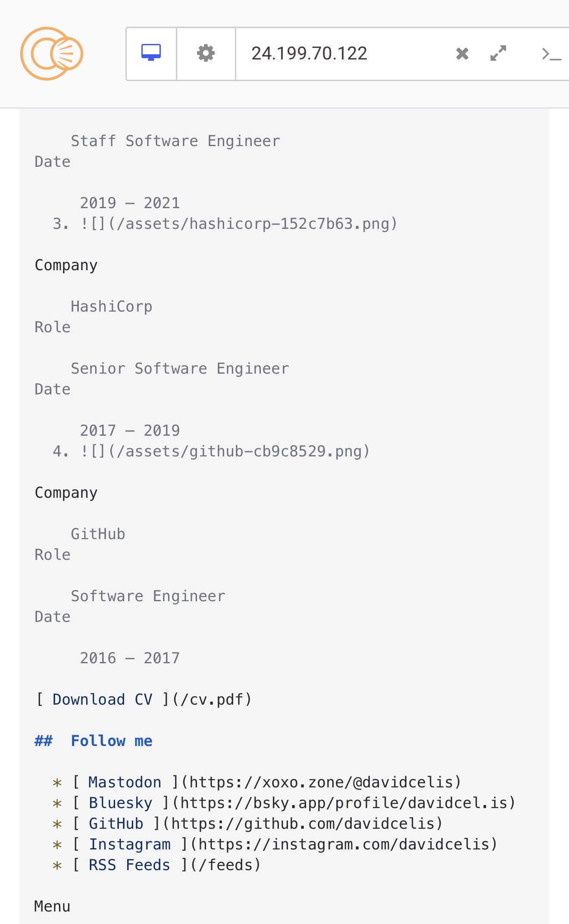569x924 pixels.
Task: Open the RSS Feeds link
Action: tap(129, 865)
